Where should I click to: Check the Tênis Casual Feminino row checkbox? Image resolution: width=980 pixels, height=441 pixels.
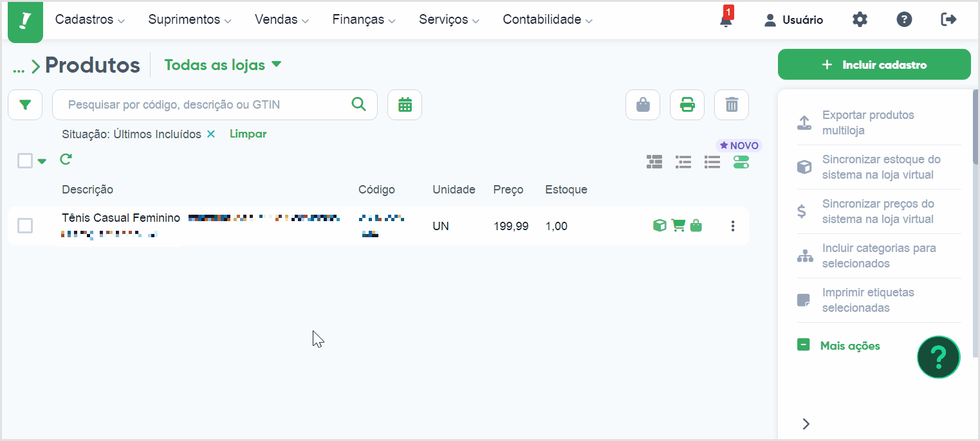(25, 226)
